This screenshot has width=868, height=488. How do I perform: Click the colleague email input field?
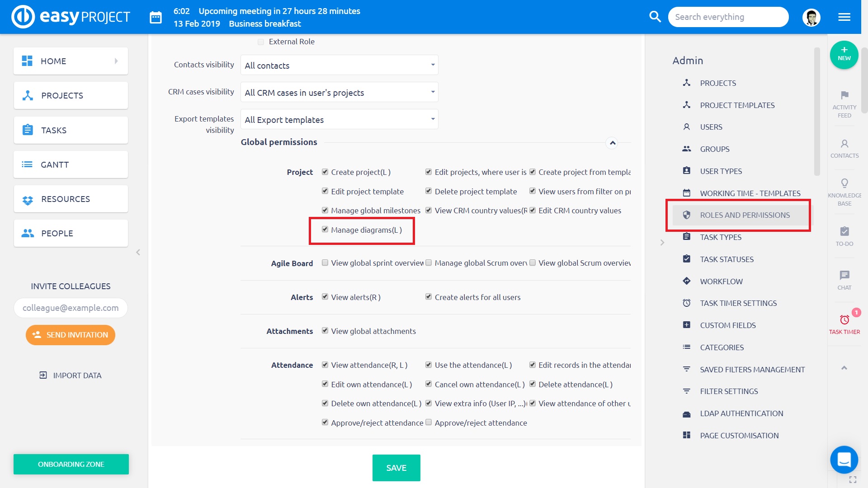pyautogui.click(x=71, y=308)
